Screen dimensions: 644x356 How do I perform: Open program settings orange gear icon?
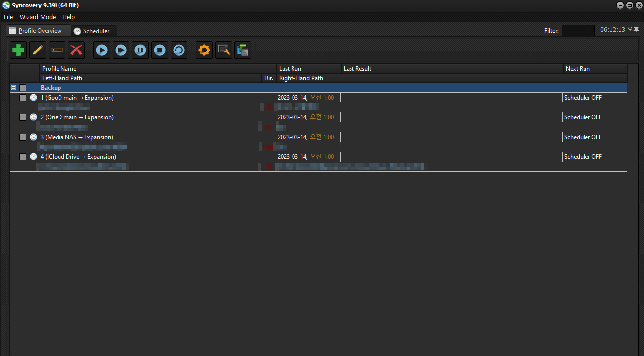[204, 50]
